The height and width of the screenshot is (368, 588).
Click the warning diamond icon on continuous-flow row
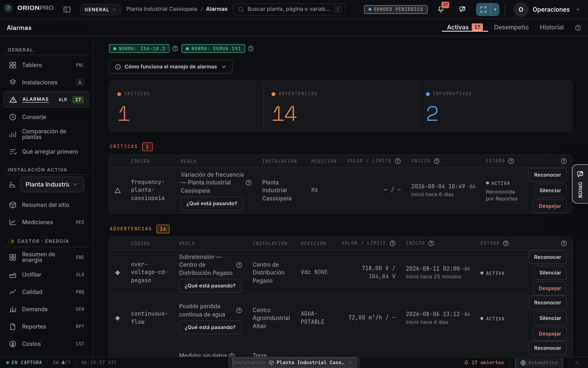coord(118,318)
